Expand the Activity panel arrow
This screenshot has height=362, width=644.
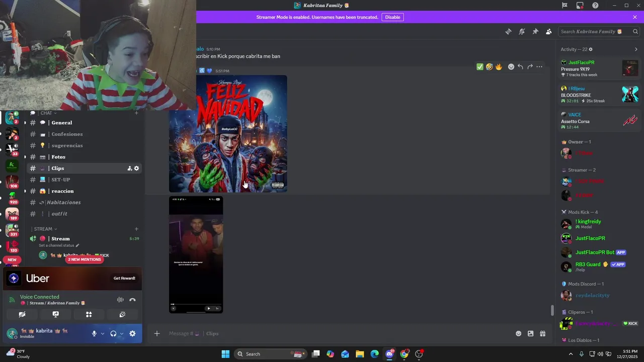point(636,49)
